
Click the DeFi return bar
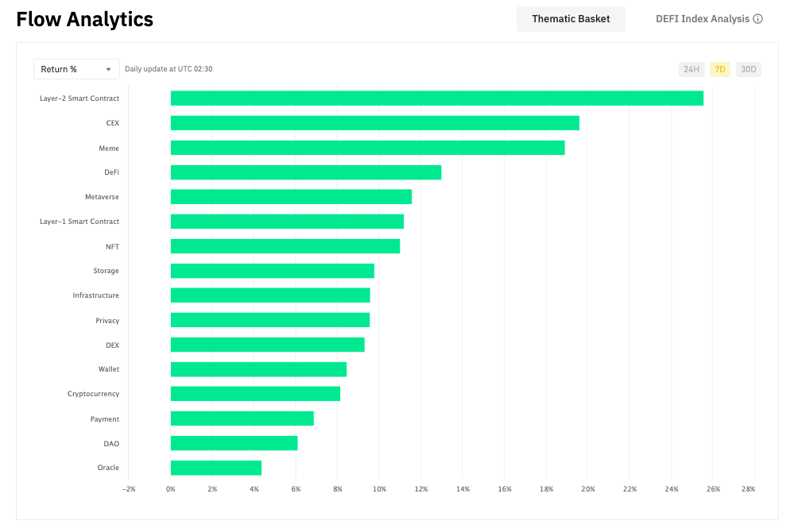pyautogui.click(x=306, y=172)
